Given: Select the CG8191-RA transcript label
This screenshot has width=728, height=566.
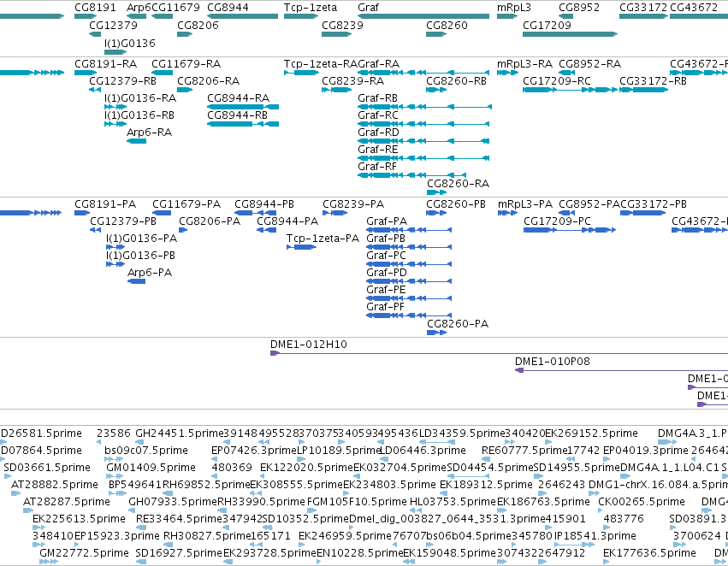Looking at the screenshot, I should click(106, 63).
